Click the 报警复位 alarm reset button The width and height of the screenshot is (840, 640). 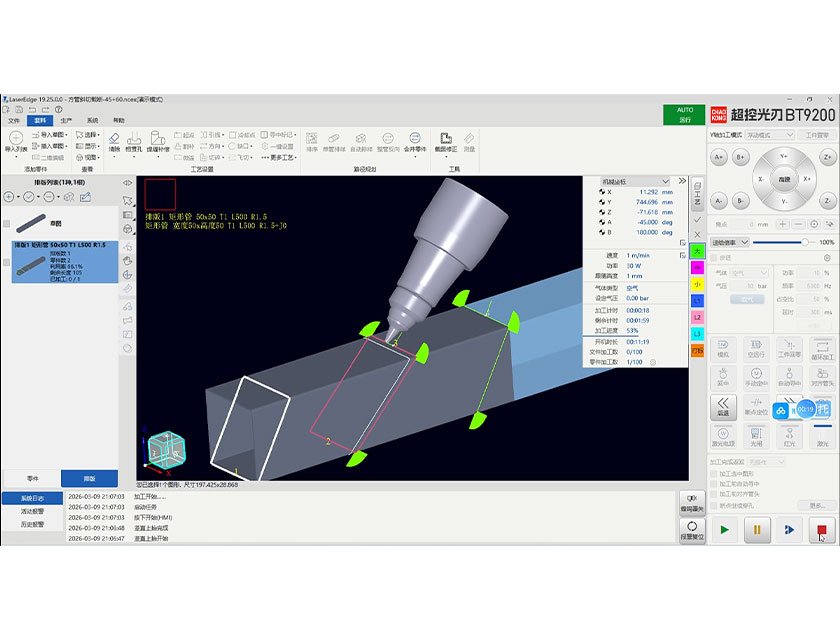coord(691,529)
